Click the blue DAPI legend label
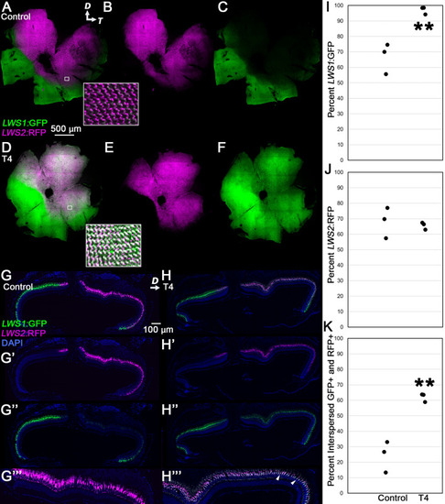Image resolution: width=445 pixels, height=504 pixels. 12,343
